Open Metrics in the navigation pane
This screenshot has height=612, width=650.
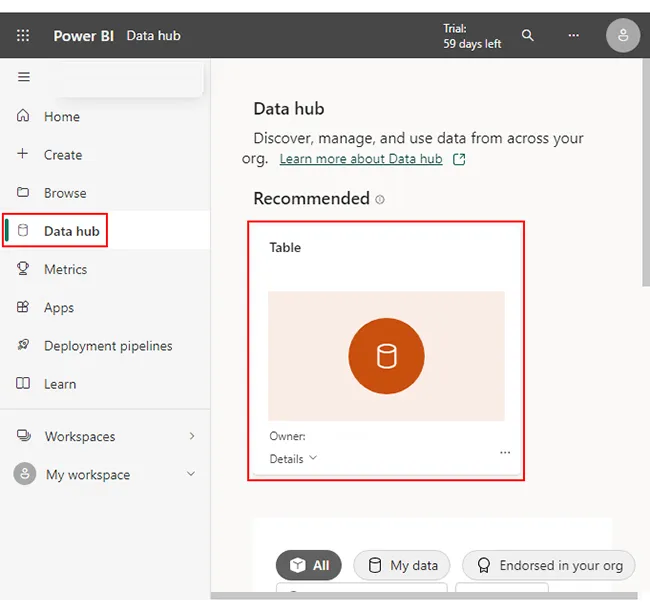click(65, 269)
